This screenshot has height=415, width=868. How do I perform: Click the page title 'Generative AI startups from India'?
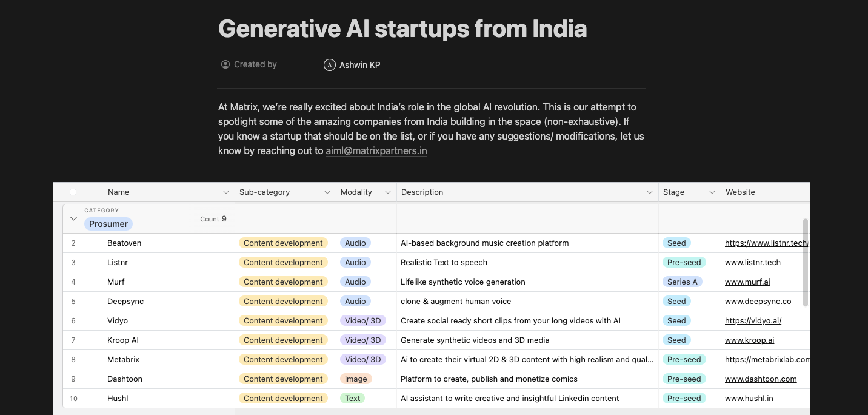402,29
